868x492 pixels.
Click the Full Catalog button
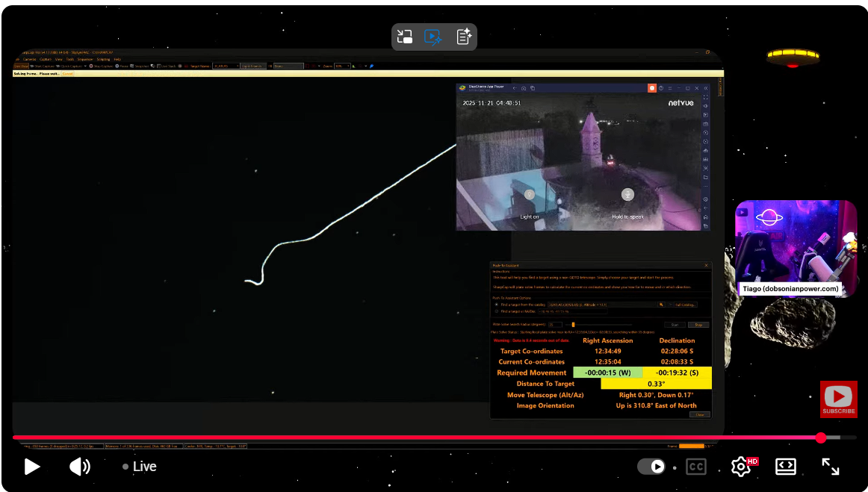tap(685, 305)
